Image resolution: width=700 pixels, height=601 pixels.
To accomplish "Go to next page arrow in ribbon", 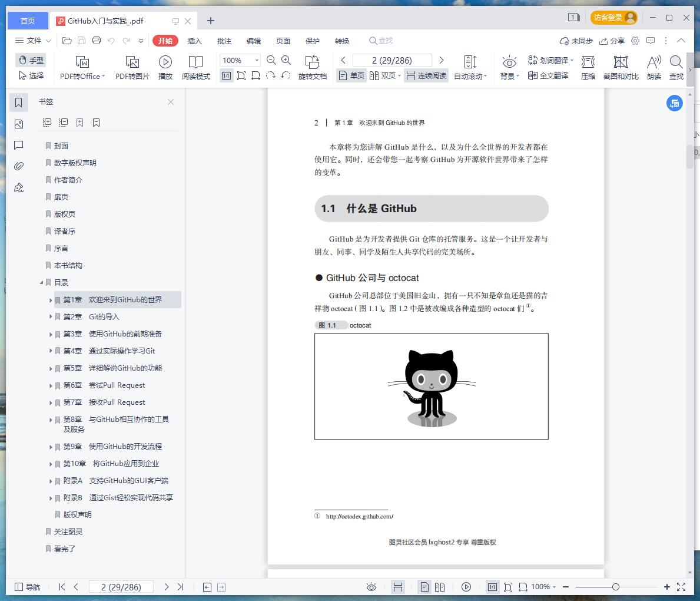I will tap(442, 60).
